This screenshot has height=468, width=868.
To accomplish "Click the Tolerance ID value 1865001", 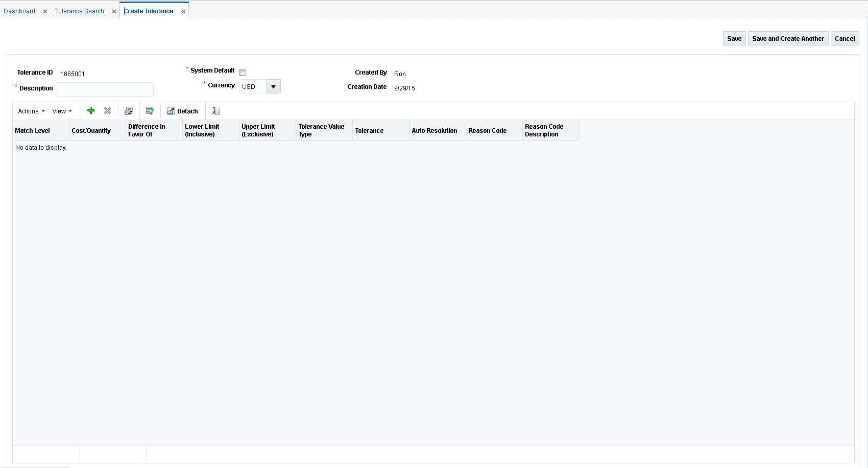I will coord(73,74).
